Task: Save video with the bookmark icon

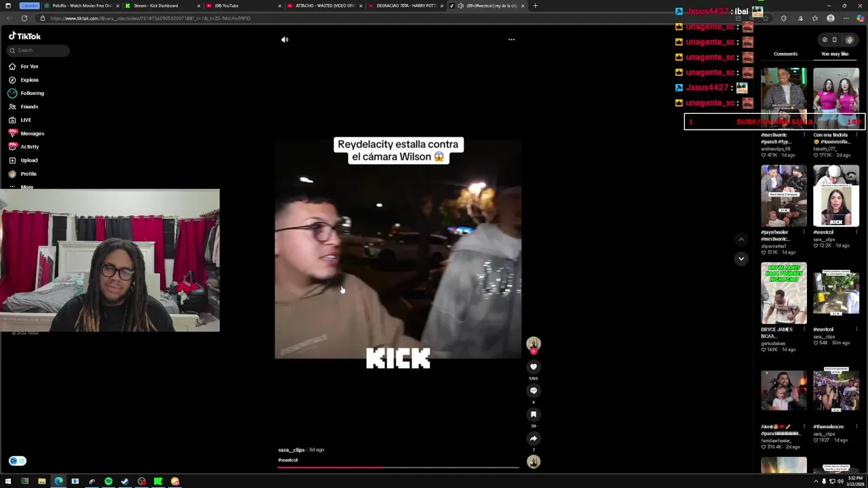Action: click(534, 414)
